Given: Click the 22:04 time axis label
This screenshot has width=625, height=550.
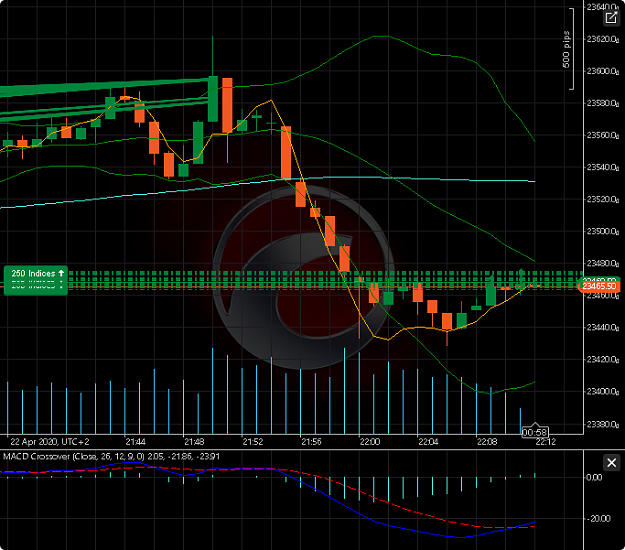Looking at the screenshot, I should pyautogui.click(x=428, y=442).
